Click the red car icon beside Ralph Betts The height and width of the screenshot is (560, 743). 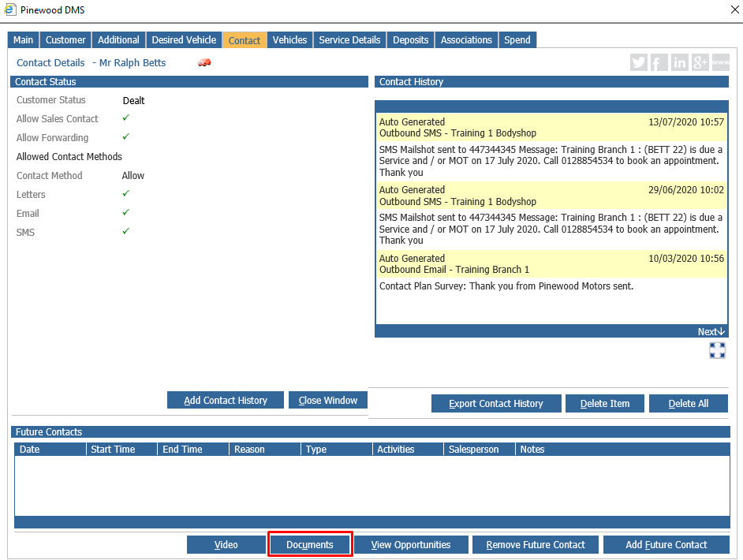[204, 63]
